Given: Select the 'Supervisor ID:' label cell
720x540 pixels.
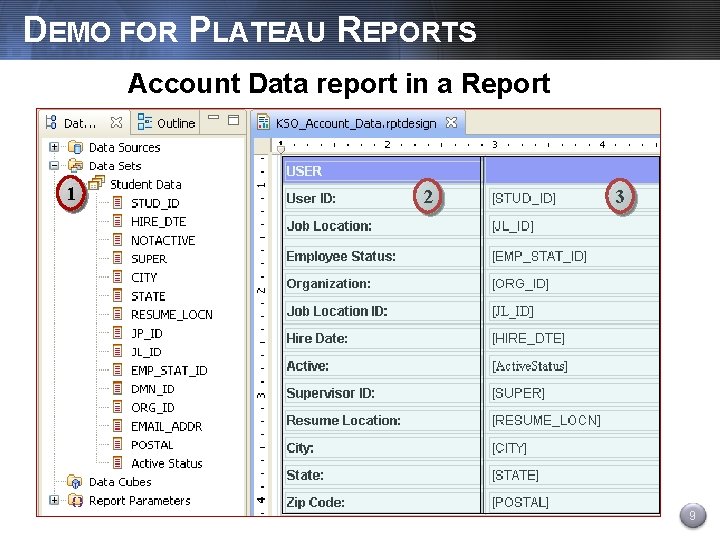Looking at the screenshot, I should point(382,393).
